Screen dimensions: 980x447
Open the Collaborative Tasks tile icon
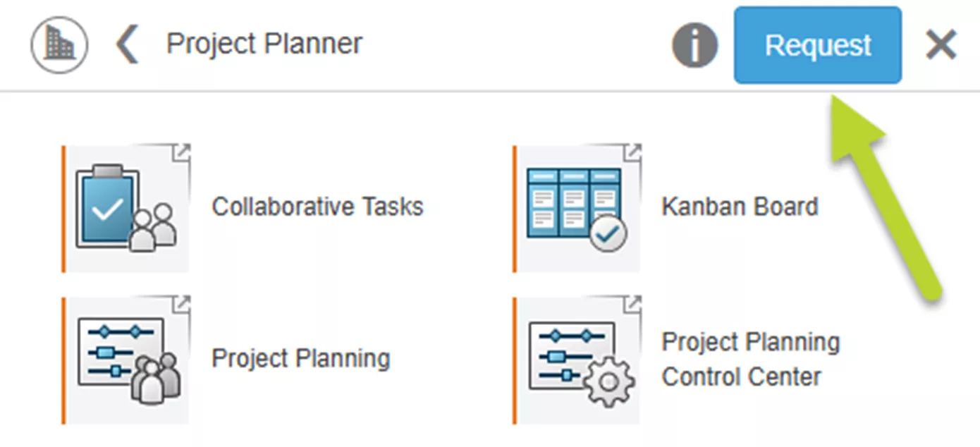[123, 208]
